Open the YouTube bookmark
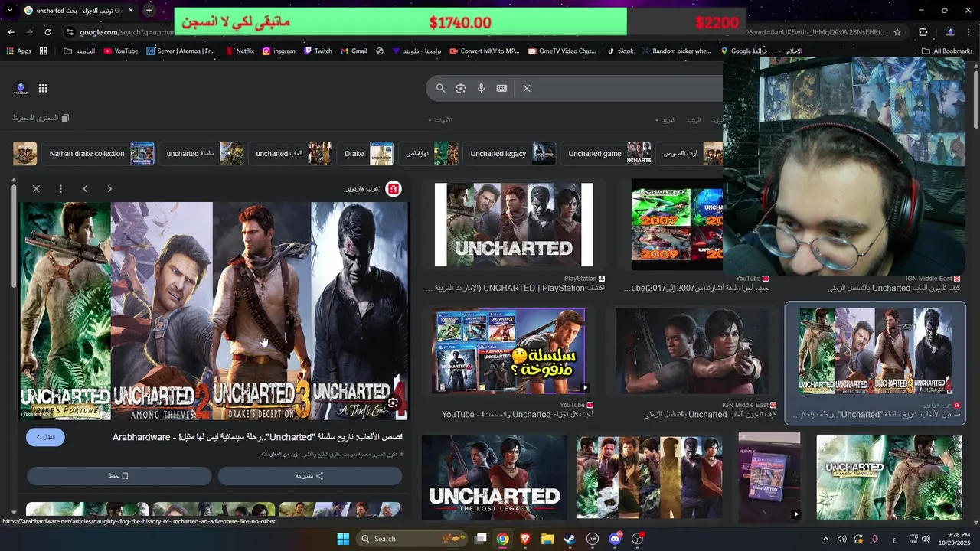 121,51
